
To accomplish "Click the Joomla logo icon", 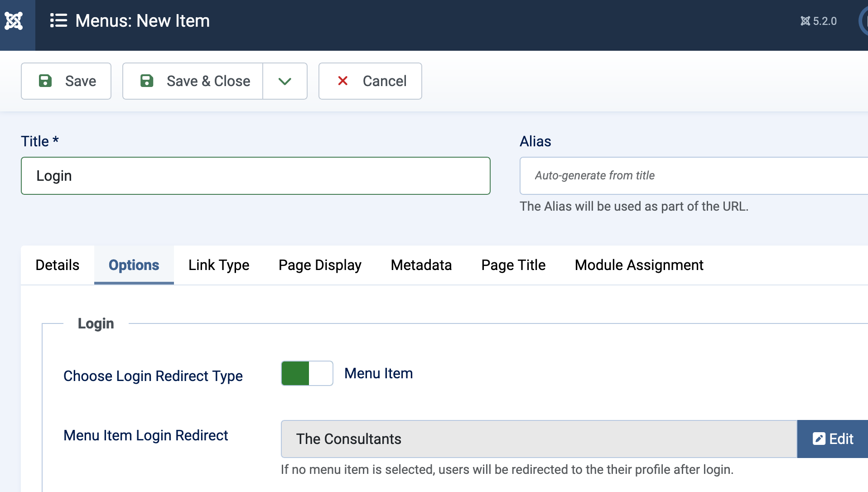I will click(x=14, y=21).
